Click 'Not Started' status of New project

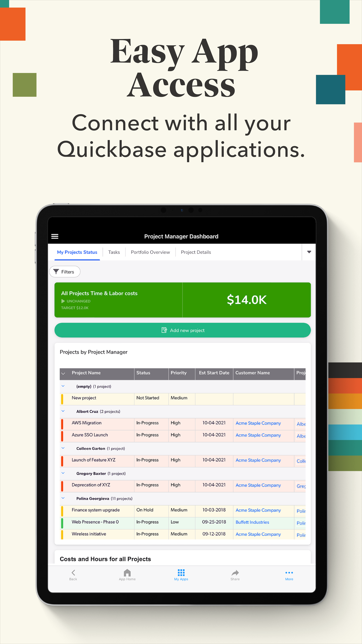point(148,398)
